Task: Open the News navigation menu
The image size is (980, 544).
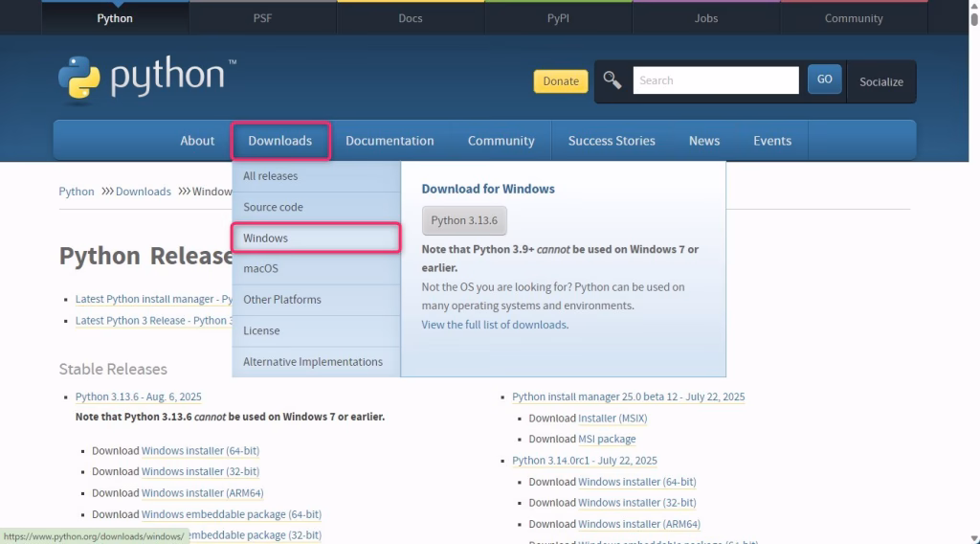Action: [x=704, y=141]
